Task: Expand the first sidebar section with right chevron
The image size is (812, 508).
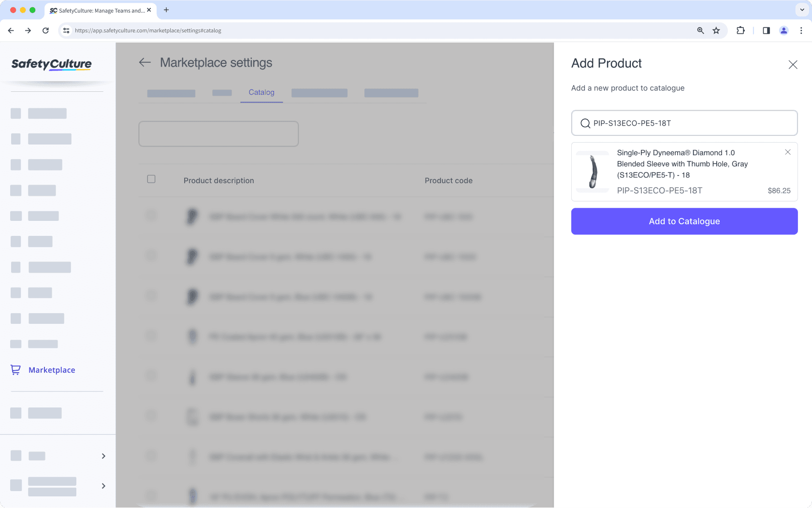Action: pyautogui.click(x=103, y=456)
